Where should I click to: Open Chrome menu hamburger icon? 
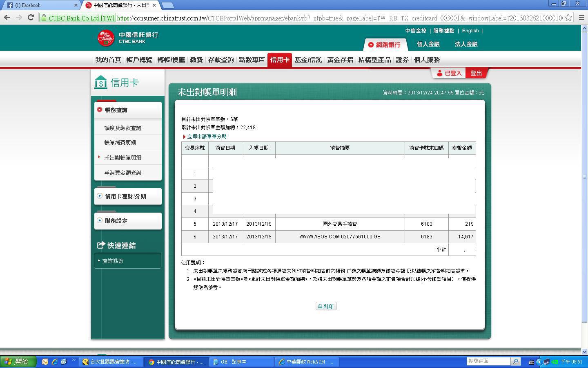pyautogui.click(x=581, y=18)
